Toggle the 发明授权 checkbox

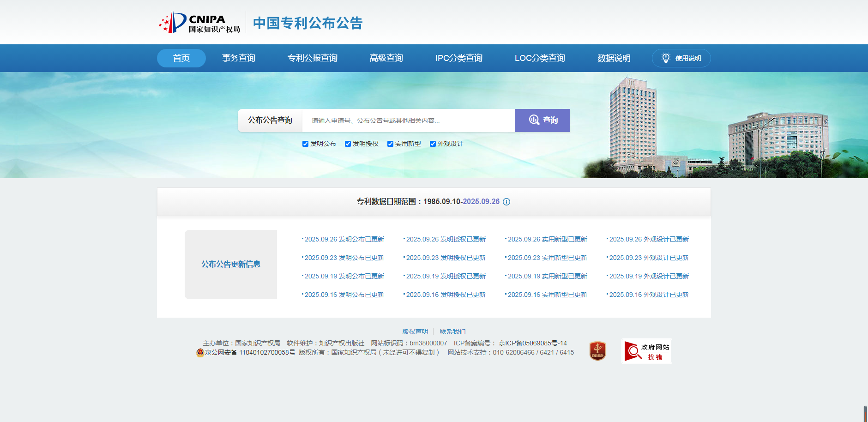pos(348,144)
